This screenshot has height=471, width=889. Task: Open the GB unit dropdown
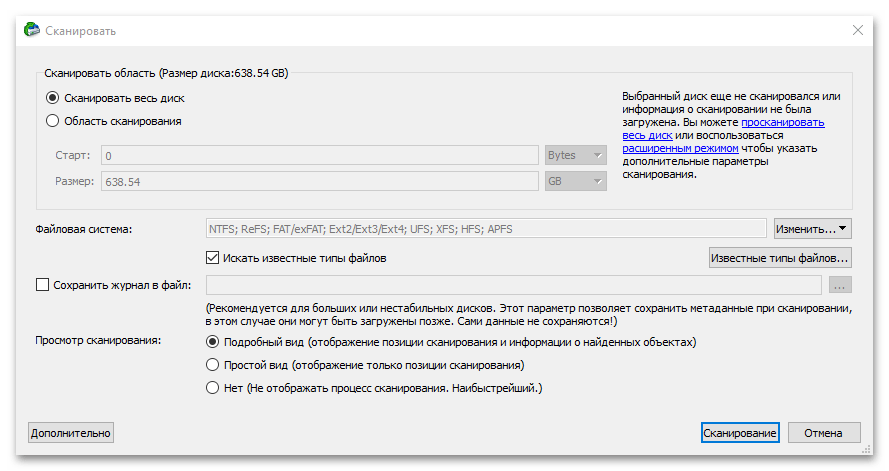point(575,181)
